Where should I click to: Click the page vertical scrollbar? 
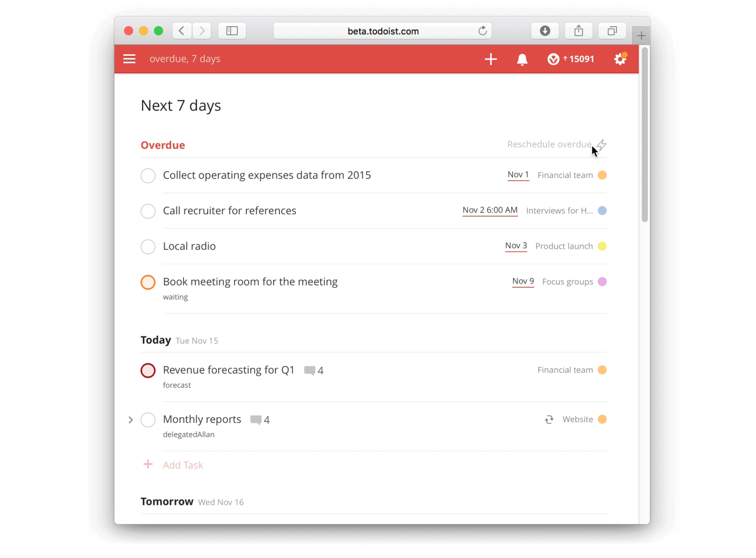[644, 135]
